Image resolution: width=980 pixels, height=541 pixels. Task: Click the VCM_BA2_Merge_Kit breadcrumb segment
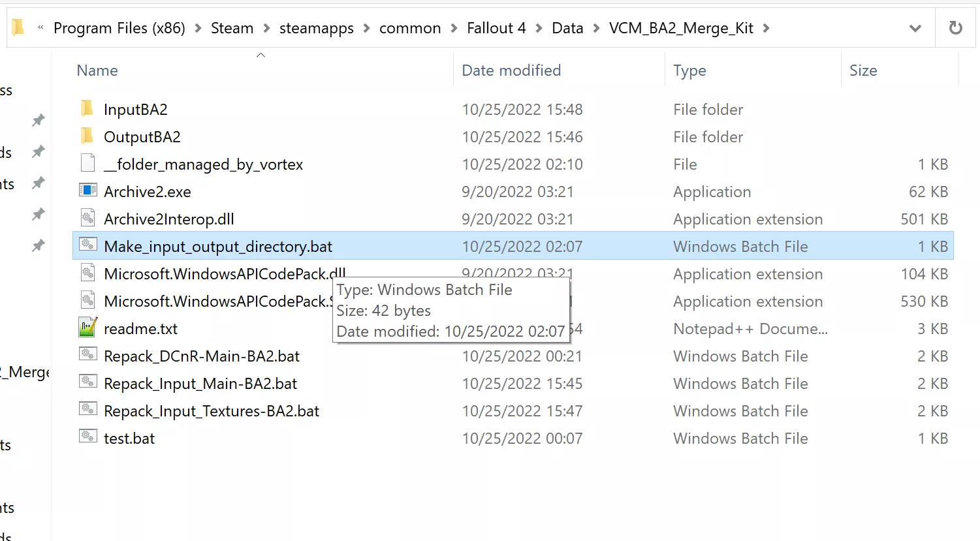coord(681,28)
